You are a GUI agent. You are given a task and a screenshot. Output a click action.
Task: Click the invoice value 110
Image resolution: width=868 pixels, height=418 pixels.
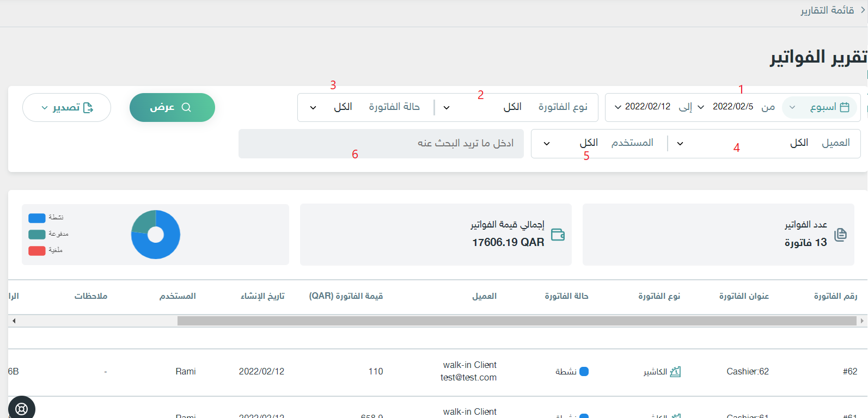tap(376, 372)
